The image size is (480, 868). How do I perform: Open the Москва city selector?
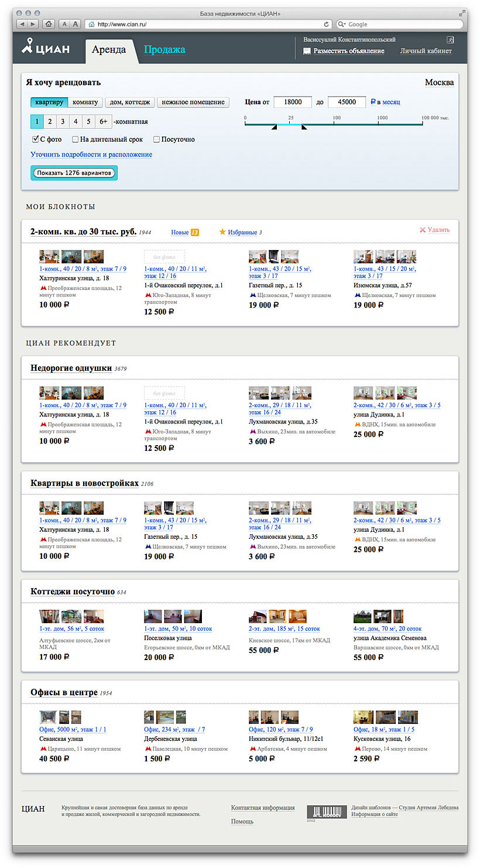[439, 83]
